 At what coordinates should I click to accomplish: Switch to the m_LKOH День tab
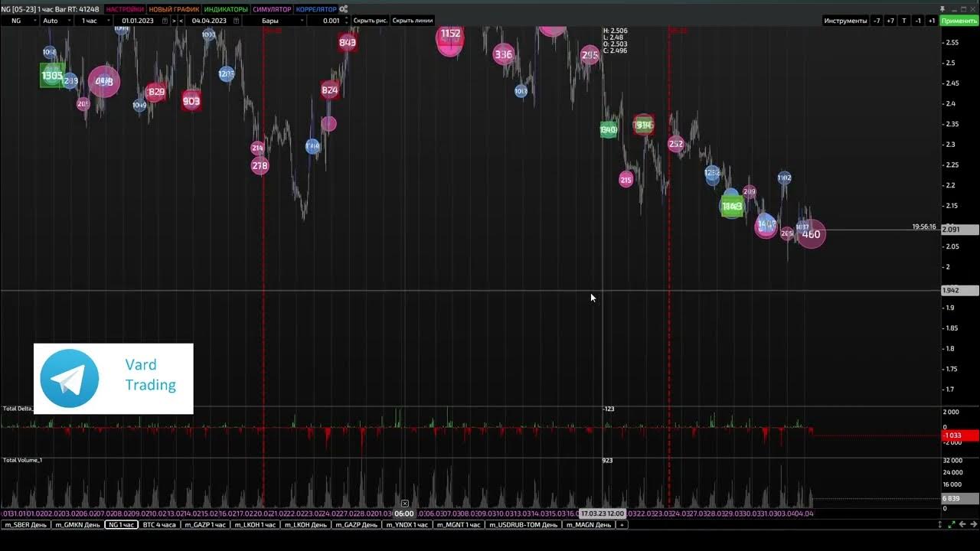coord(305,525)
